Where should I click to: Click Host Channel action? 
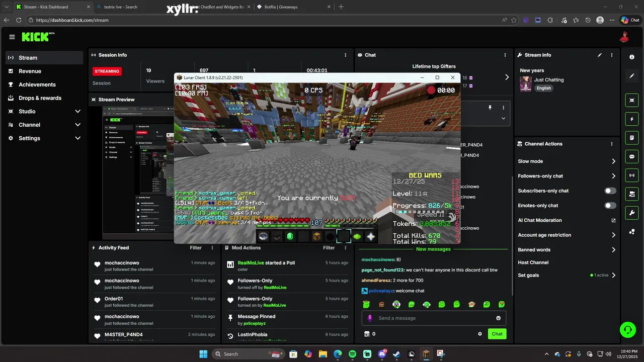coord(533,262)
